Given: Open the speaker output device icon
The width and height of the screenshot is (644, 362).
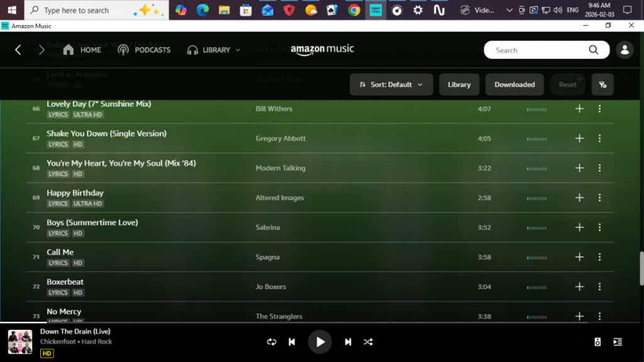Looking at the screenshot, I should click(597, 342).
